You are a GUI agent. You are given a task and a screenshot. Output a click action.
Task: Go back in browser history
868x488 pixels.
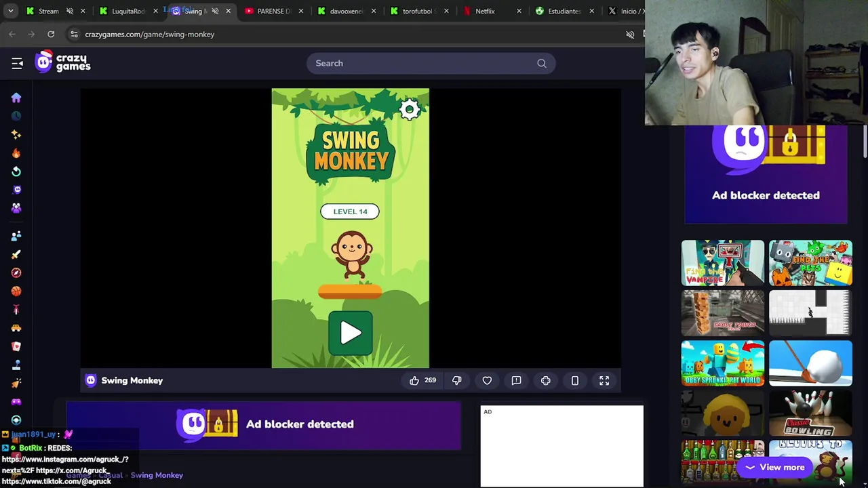12,34
